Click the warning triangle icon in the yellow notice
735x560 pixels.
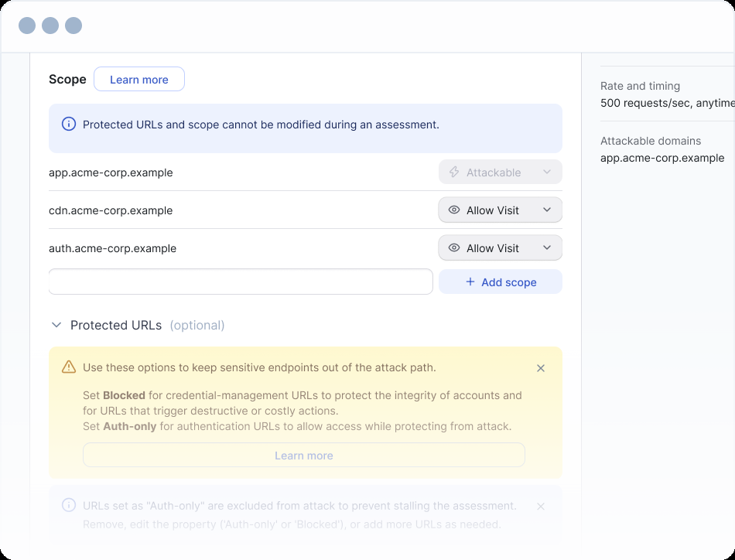[x=69, y=367]
